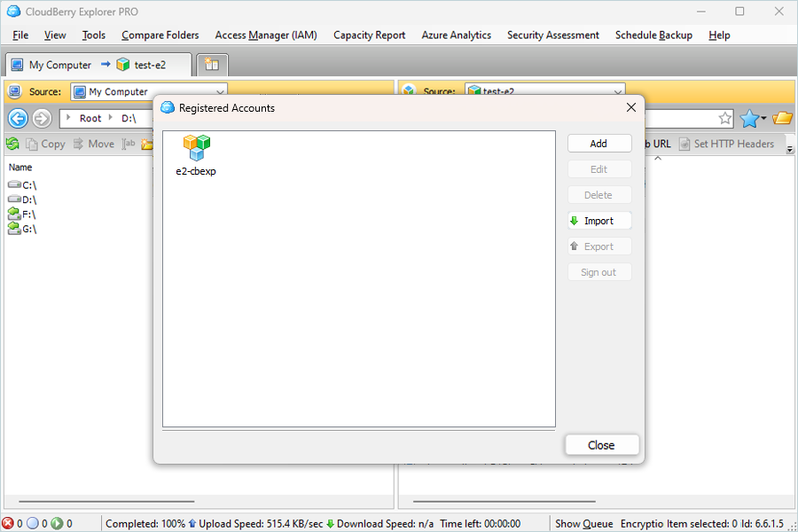The height and width of the screenshot is (532, 798).
Task: Open the Capacity Report menu
Action: coord(369,35)
